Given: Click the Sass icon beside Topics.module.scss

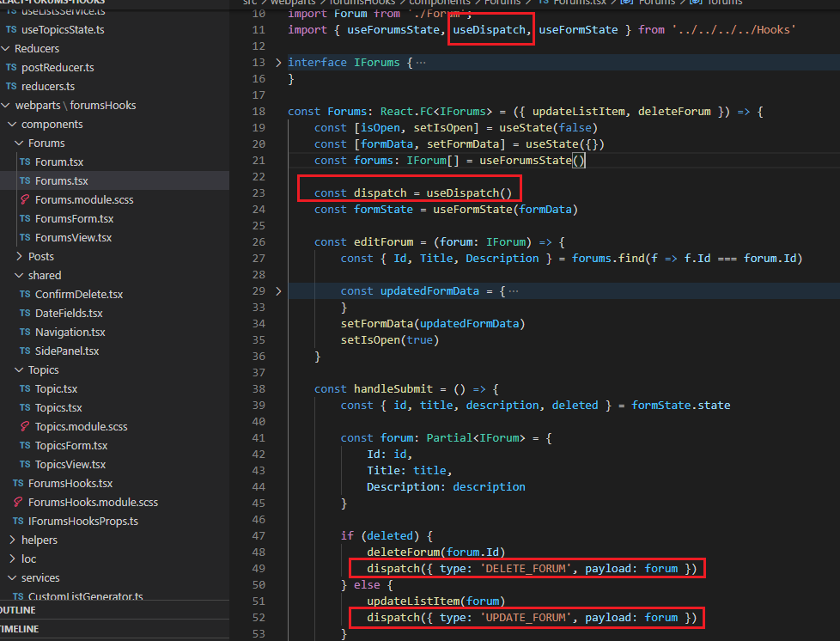Looking at the screenshot, I should pyautogui.click(x=24, y=427).
